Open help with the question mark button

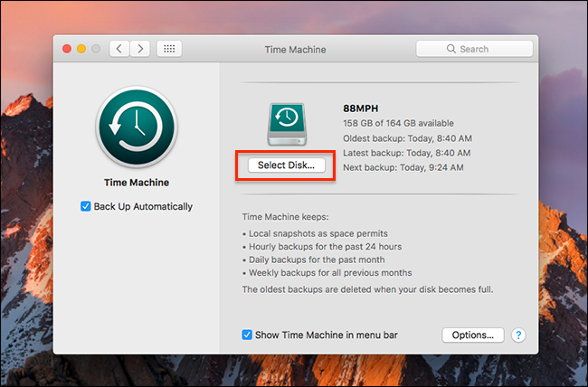click(x=518, y=335)
